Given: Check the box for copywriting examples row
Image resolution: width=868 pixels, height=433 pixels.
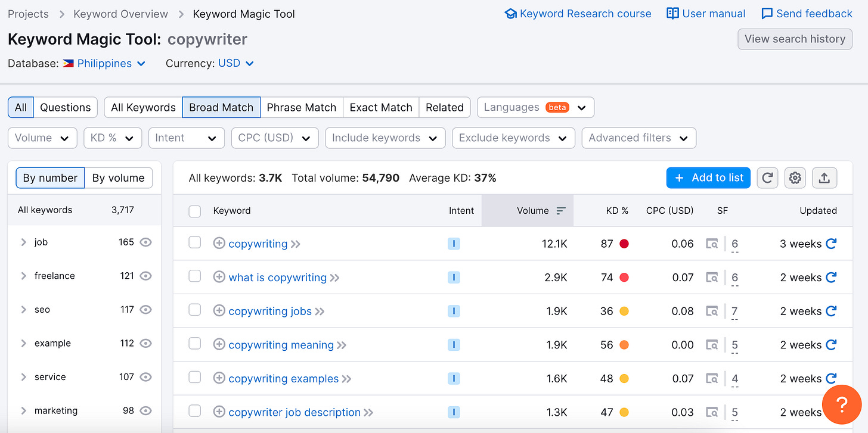Looking at the screenshot, I should click(x=195, y=378).
